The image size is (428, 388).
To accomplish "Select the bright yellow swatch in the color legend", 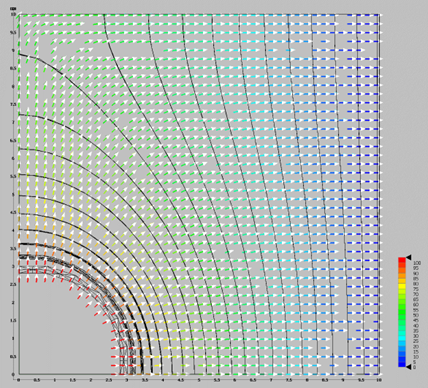I will click(402, 286).
